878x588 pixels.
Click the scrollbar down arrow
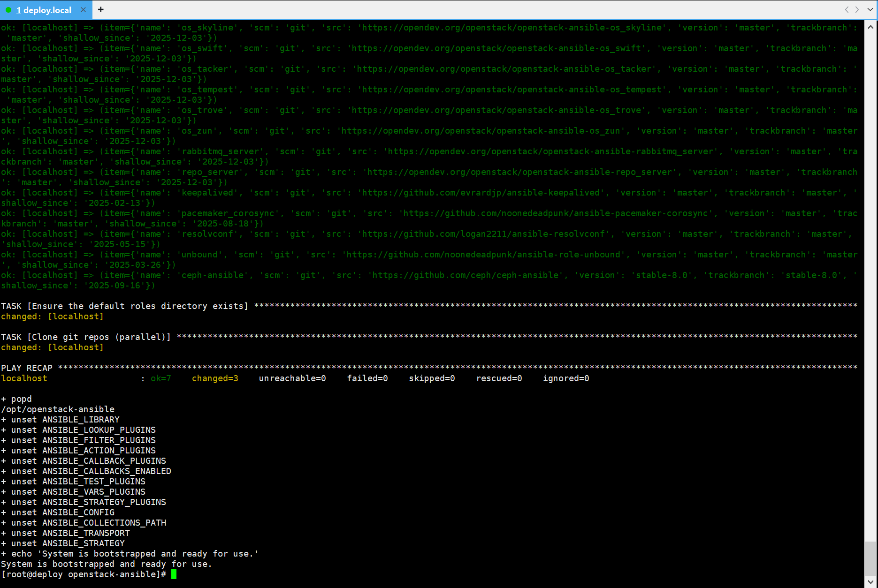pyautogui.click(x=870, y=582)
